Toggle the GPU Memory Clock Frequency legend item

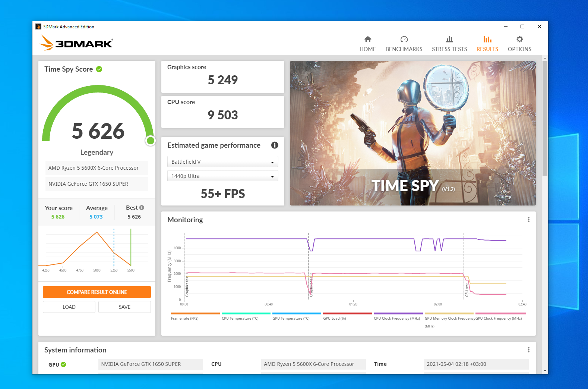tap(449, 320)
